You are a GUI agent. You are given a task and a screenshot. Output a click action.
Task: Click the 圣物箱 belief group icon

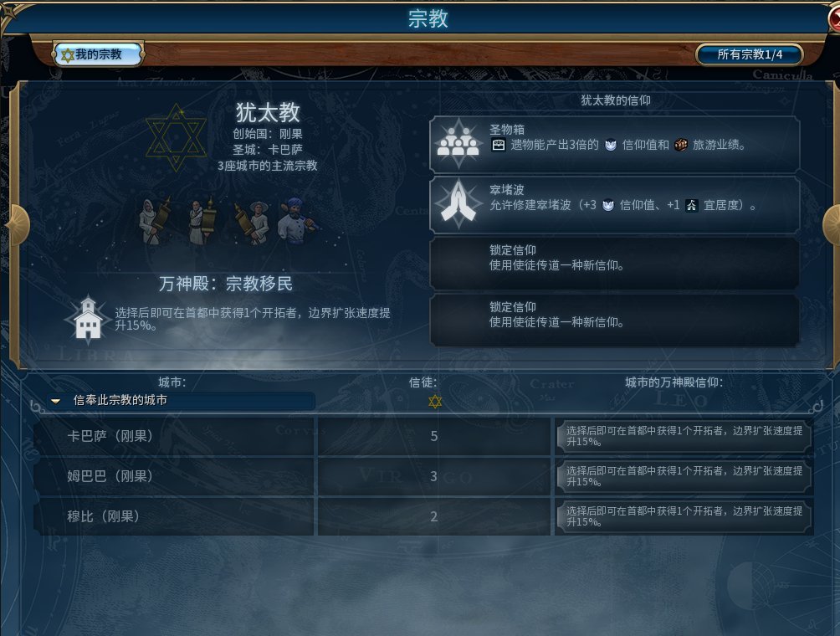[x=458, y=142]
